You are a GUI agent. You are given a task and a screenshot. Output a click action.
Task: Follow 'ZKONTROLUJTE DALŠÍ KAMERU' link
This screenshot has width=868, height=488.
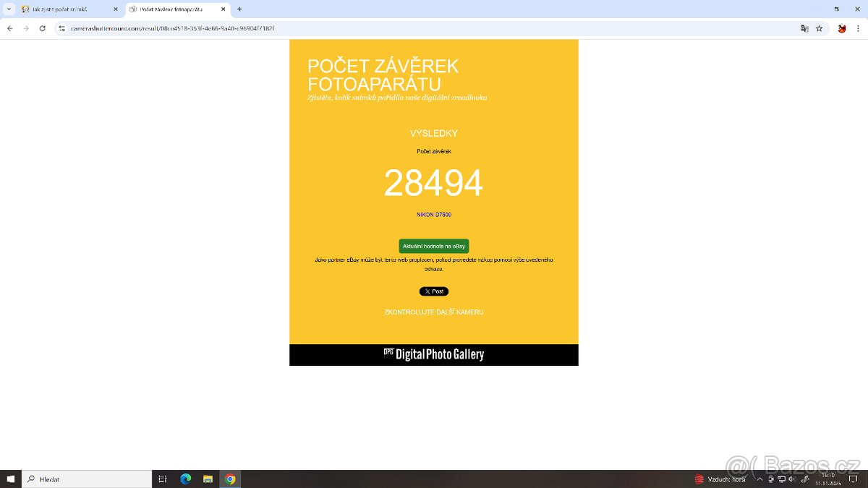pyautogui.click(x=434, y=312)
